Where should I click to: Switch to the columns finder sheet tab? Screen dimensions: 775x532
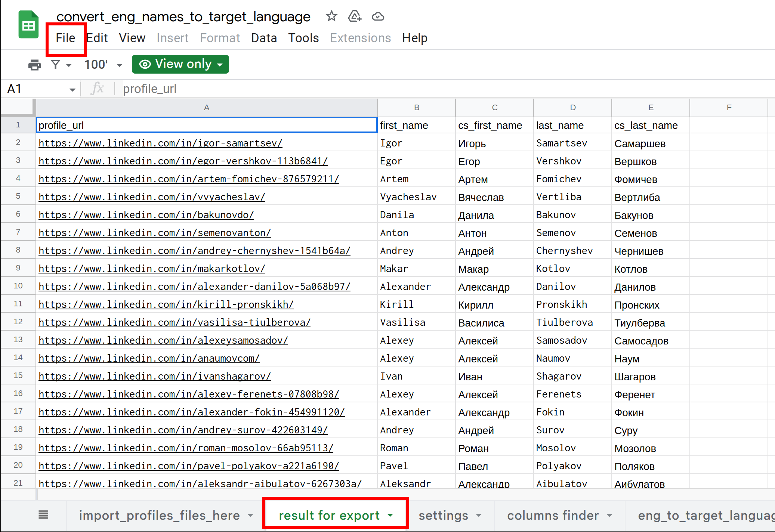click(553, 516)
